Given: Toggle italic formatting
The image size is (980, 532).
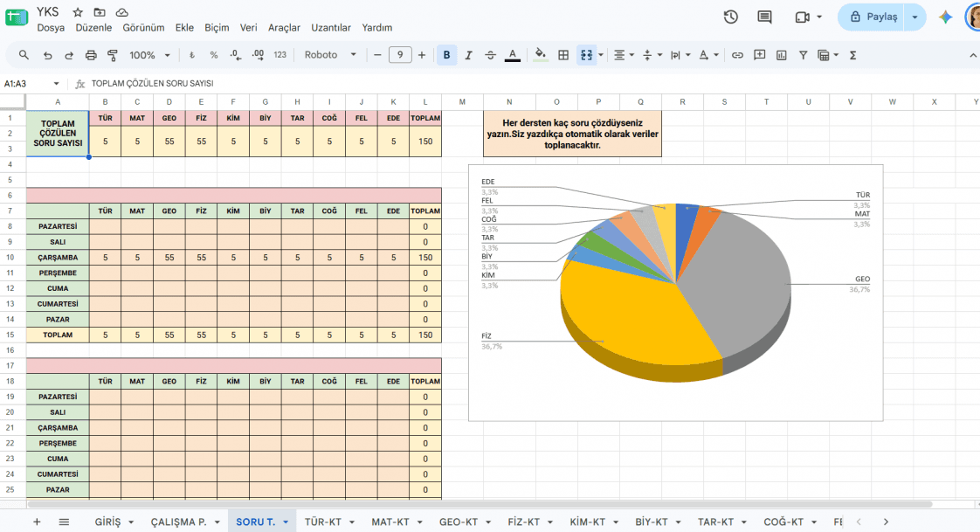Looking at the screenshot, I should tap(468, 55).
